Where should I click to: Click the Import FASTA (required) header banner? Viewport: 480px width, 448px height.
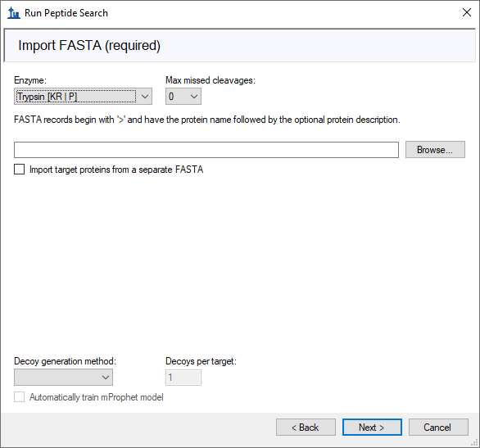click(240, 46)
